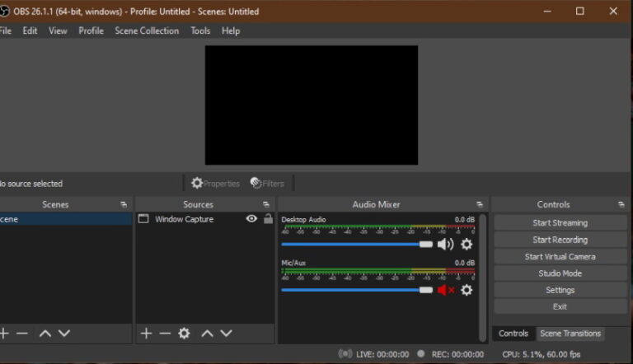The width and height of the screenshot is (633, 364).
Task: Pop out the Sources dock panel
Action: click(265, 204)
